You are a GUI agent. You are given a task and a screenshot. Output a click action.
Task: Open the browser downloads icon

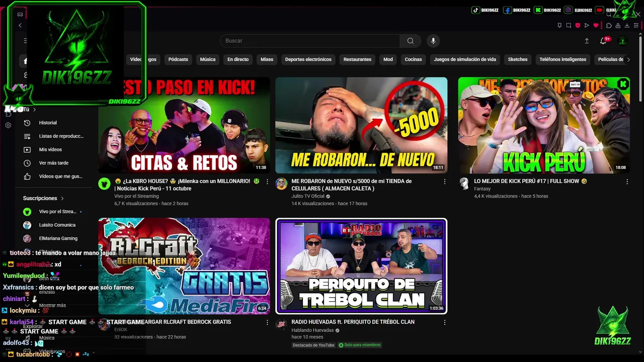pyautogui.click(x=627, y=25)
